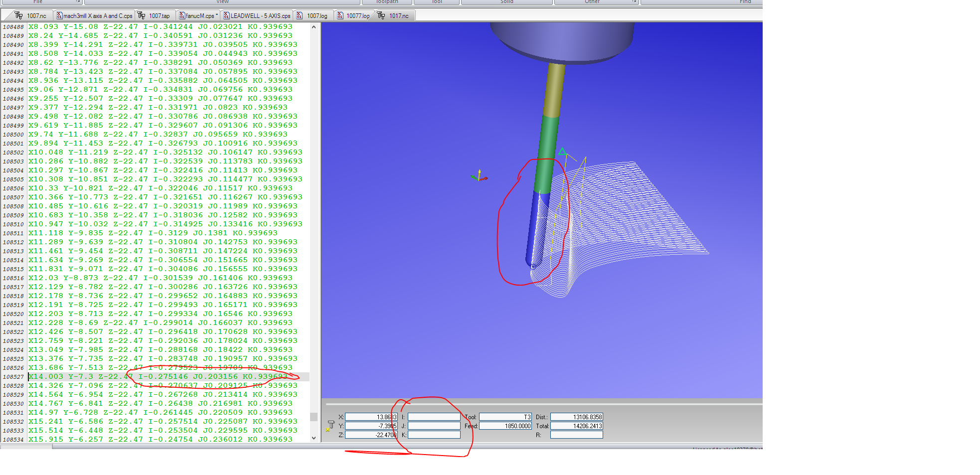Open the Solid menu
Image resolution: width=980 pixels, height=475 pixels.
tap(506, 1)
